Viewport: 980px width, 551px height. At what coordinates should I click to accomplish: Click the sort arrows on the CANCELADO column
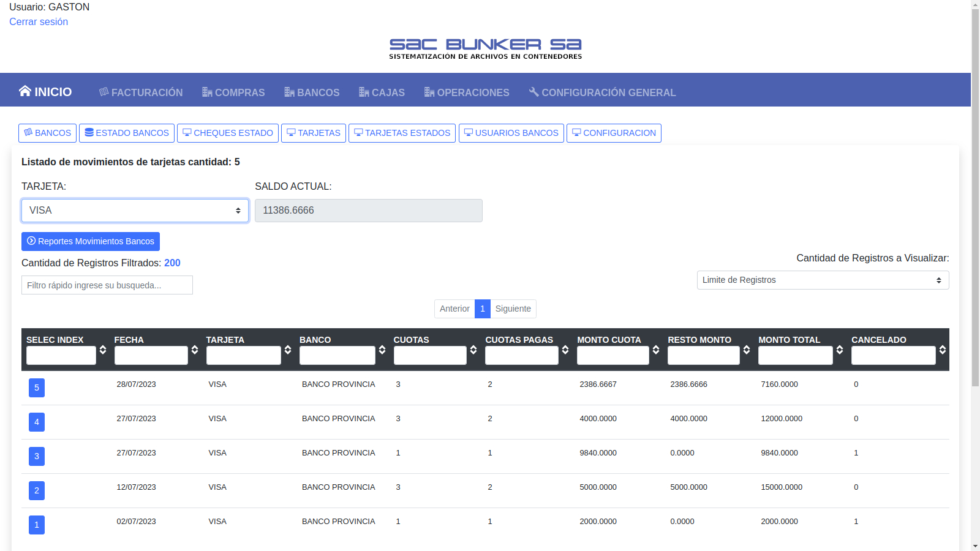tap(943, 350)
